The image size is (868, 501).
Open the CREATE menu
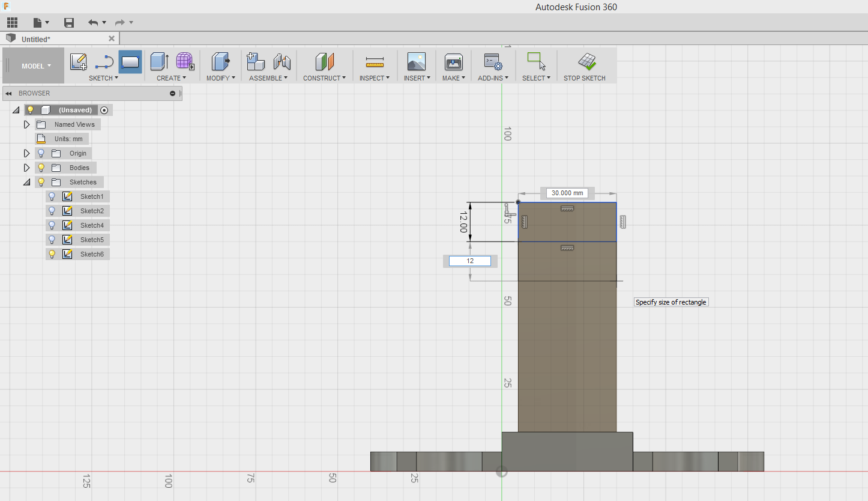pos(171,78)
